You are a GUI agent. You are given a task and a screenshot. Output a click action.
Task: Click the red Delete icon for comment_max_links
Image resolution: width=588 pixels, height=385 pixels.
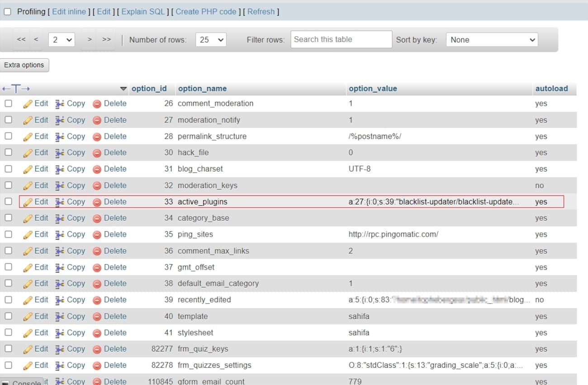pos(97,251)
